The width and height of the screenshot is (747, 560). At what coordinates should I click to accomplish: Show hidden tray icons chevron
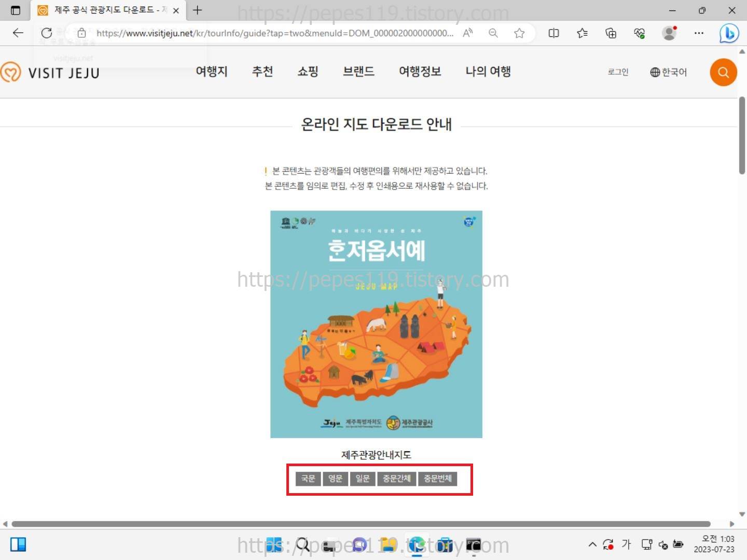(592, 544)
